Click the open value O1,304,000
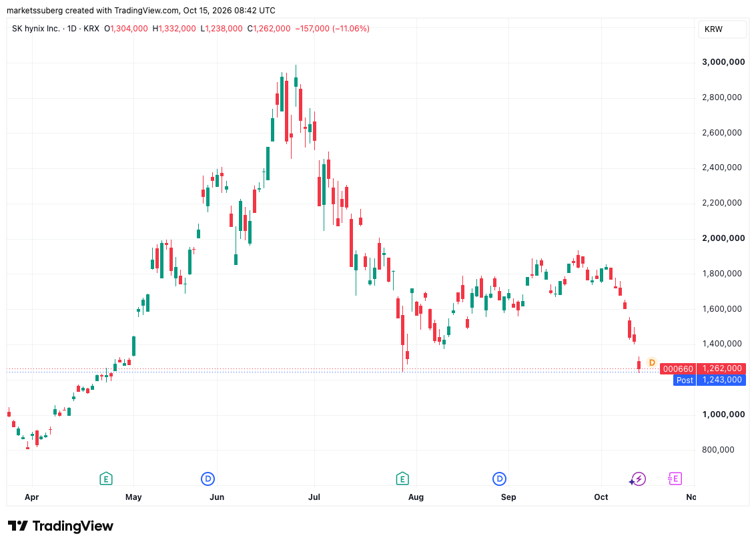Viewport: 756px width, 546px height. pos(126,29)
